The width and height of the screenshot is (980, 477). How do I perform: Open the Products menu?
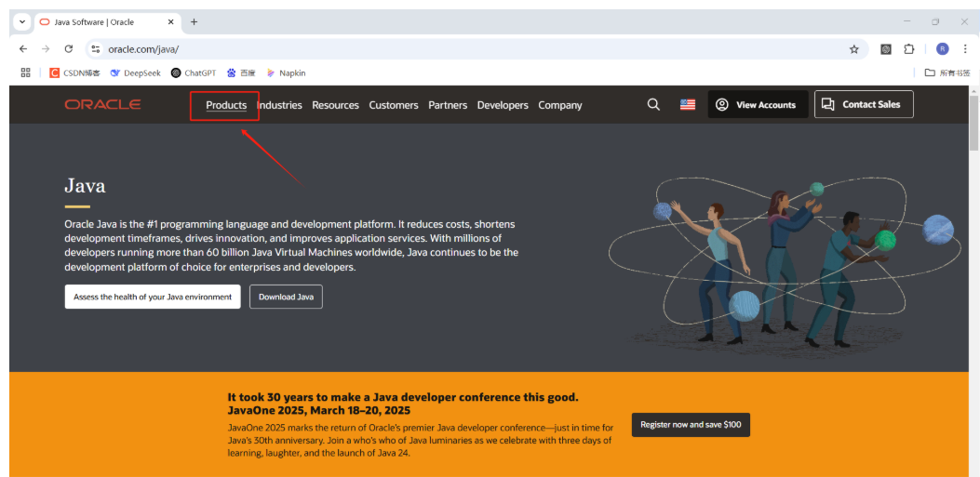[226, 105]
